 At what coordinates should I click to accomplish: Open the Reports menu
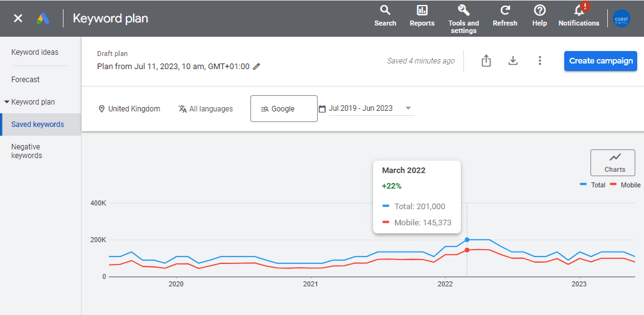(x=422, y=16)
